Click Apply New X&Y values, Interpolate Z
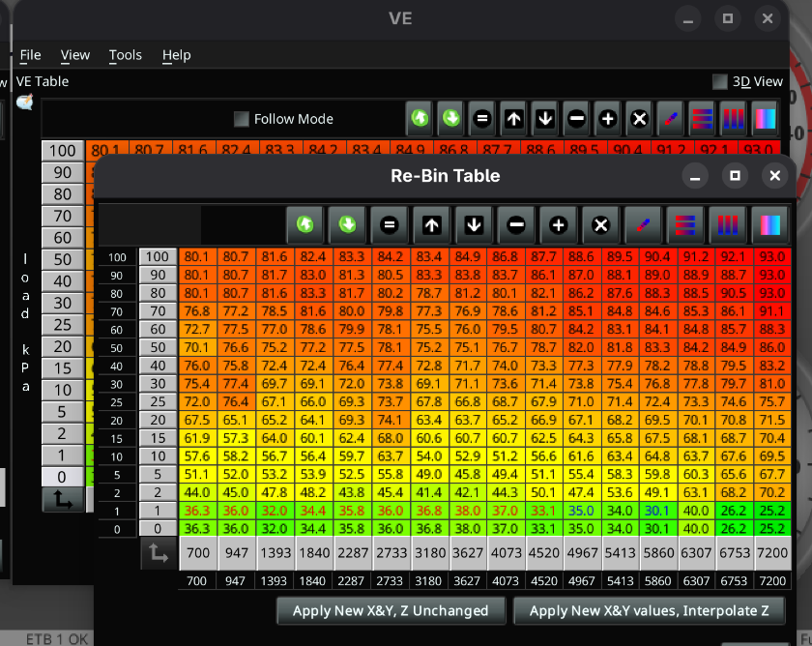The height and width of the screenshot is (646, 812). (x=650, y=610)
